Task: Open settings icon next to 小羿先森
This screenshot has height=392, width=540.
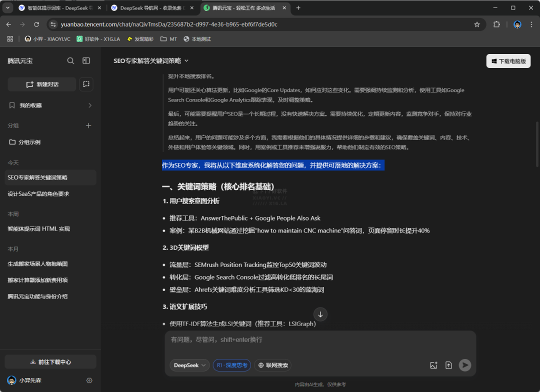Action: point(89,380)
